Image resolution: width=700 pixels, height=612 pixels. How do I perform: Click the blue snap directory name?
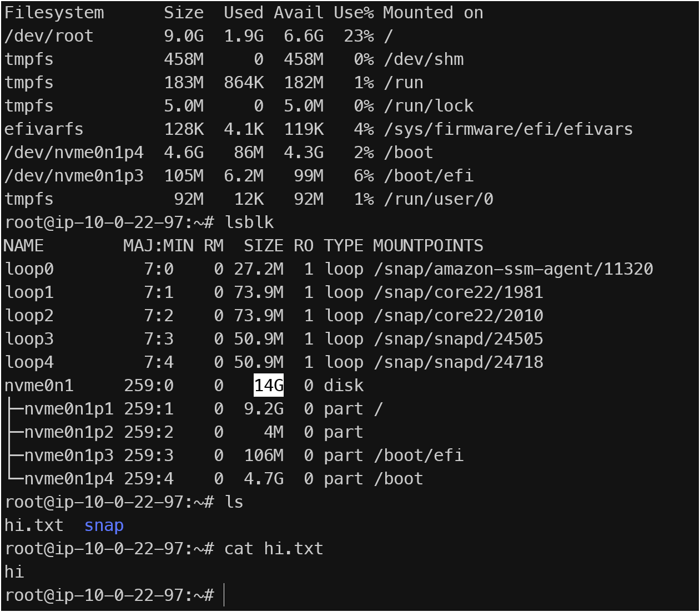104,525
